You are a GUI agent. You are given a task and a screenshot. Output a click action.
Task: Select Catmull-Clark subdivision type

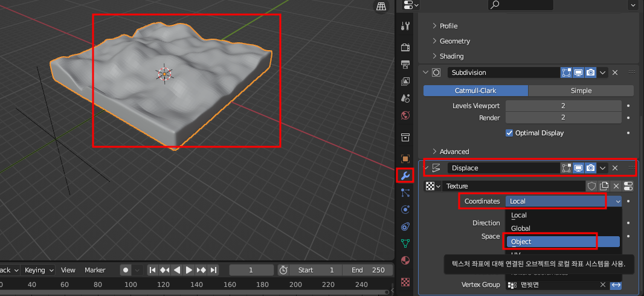tap(475, 91)
